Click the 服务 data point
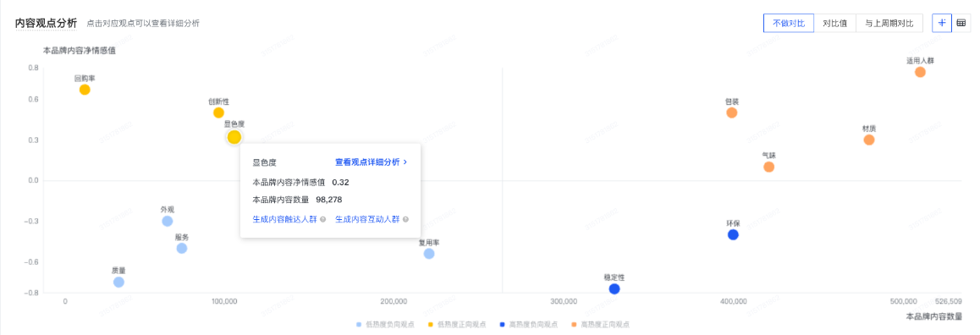 coord(182,248)
